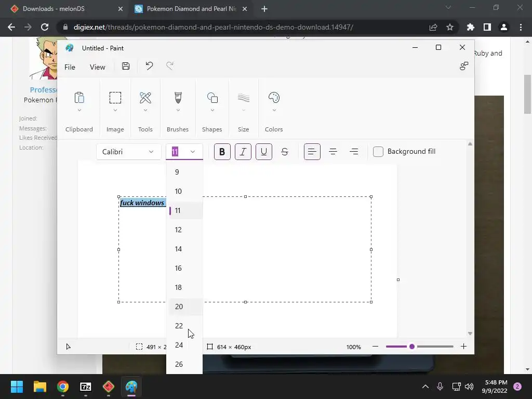
Task: Toggle Underline formatting
Action: pos(263,152)
